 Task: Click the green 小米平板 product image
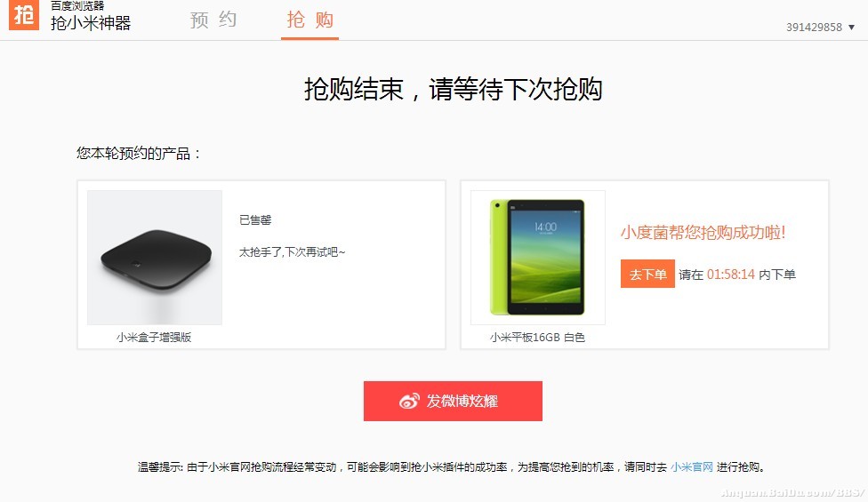[x=537, y=258]
